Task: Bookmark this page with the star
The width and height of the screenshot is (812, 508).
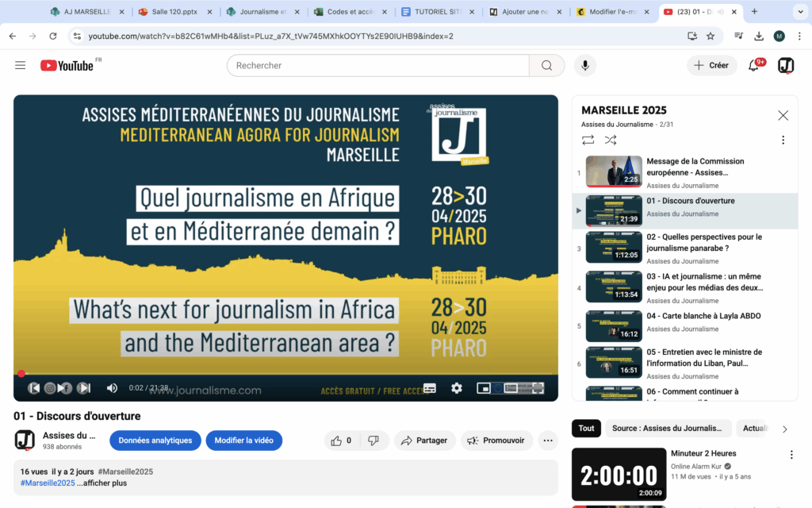Action: coord(710,36)
